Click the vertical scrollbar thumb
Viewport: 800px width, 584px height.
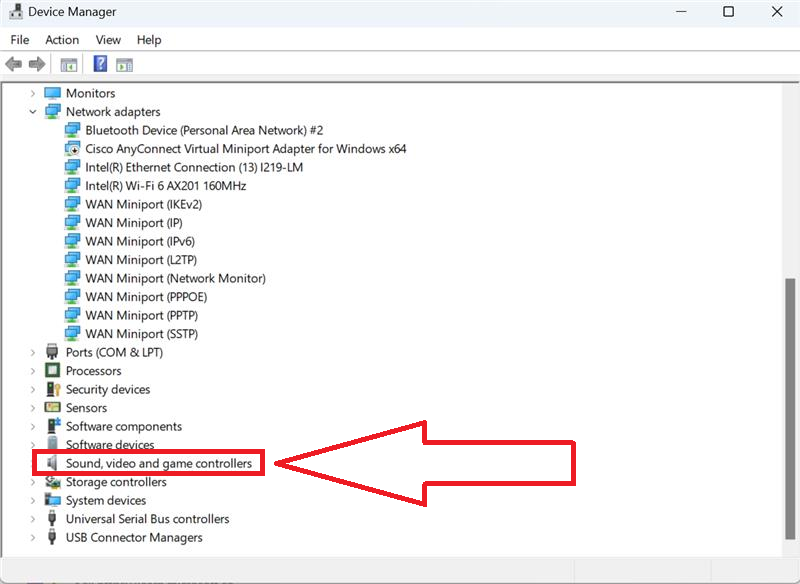[790, 408]
